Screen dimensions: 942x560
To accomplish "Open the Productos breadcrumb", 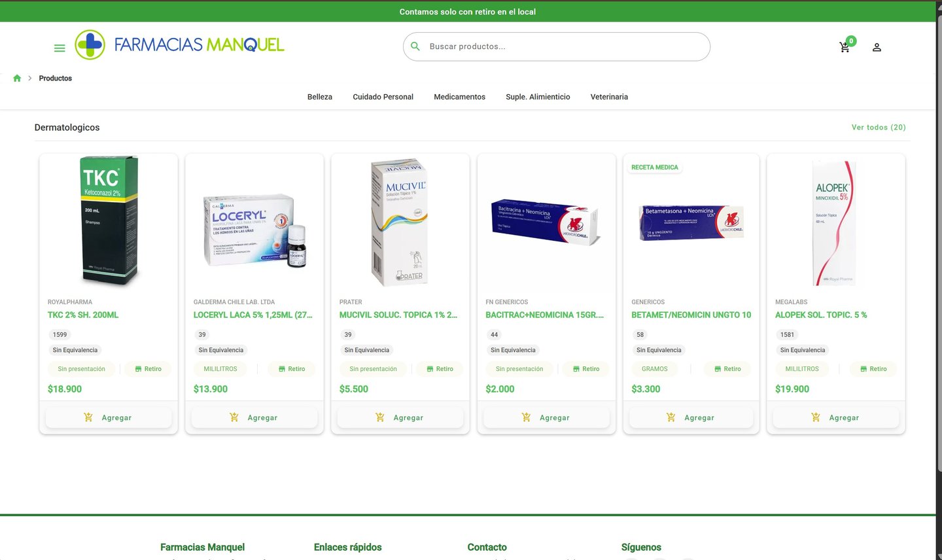I will tap(56, 78).
